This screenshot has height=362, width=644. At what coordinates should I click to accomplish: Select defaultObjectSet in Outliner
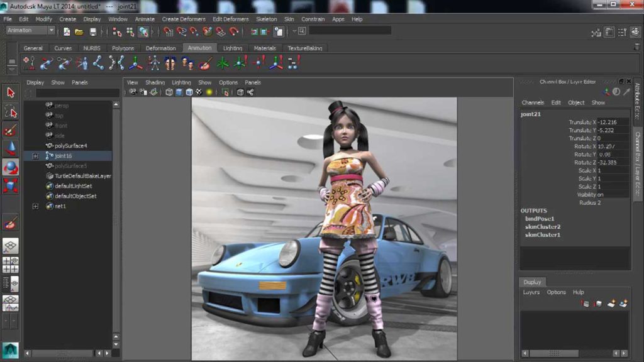[75, 196]
